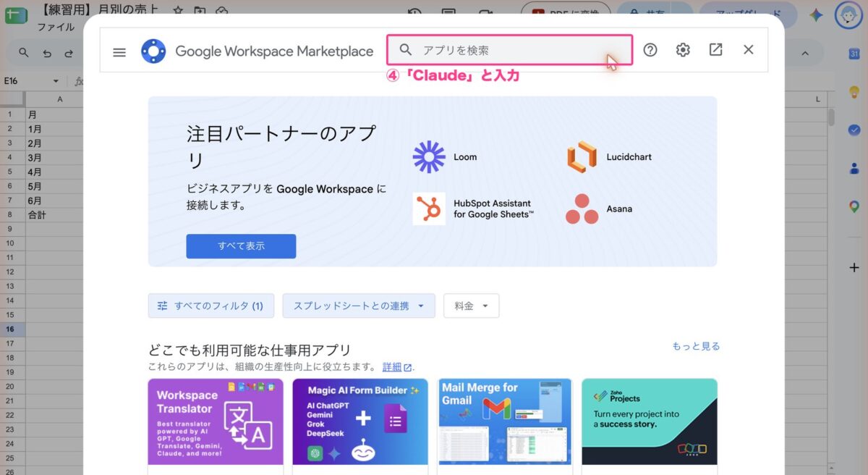Focus the アプリを検索 search field
868x475 pixels.
510,50
